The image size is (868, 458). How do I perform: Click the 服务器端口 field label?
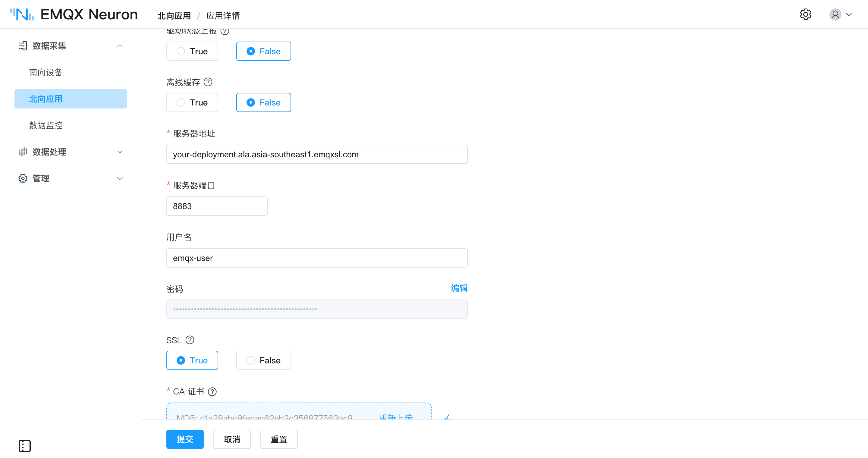194,186
